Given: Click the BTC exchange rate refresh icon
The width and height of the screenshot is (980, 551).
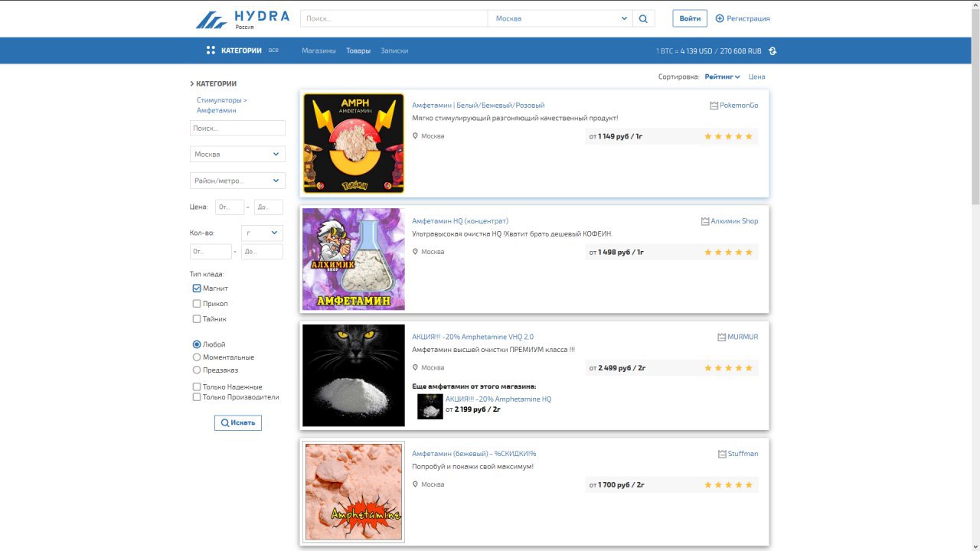Looking at the screenshot, I should pyautogui.click(x=773, y=51).
